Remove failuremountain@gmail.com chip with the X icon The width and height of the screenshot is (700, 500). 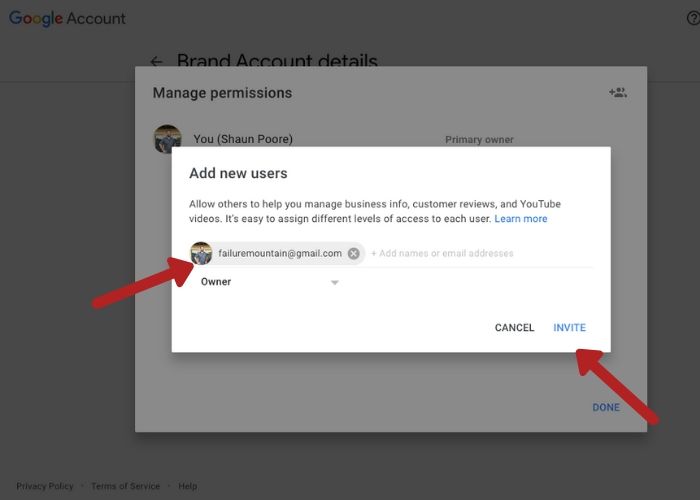tap(354, 254)
